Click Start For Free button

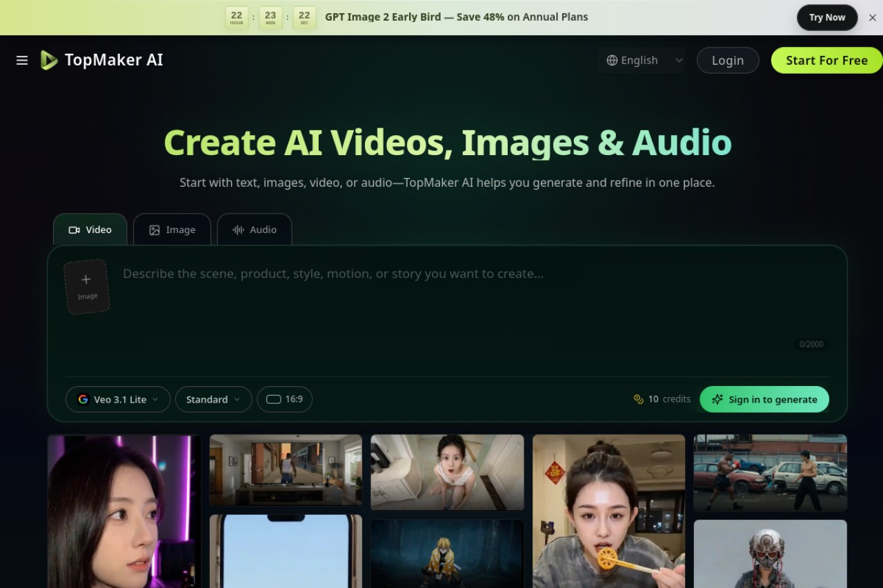(x=826, y=61)
